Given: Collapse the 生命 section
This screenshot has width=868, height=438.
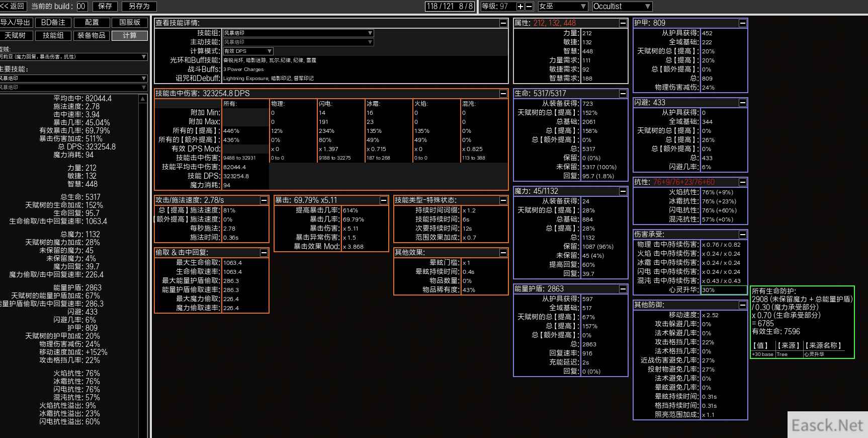Looking at the screenshot, I should (623, 94).
